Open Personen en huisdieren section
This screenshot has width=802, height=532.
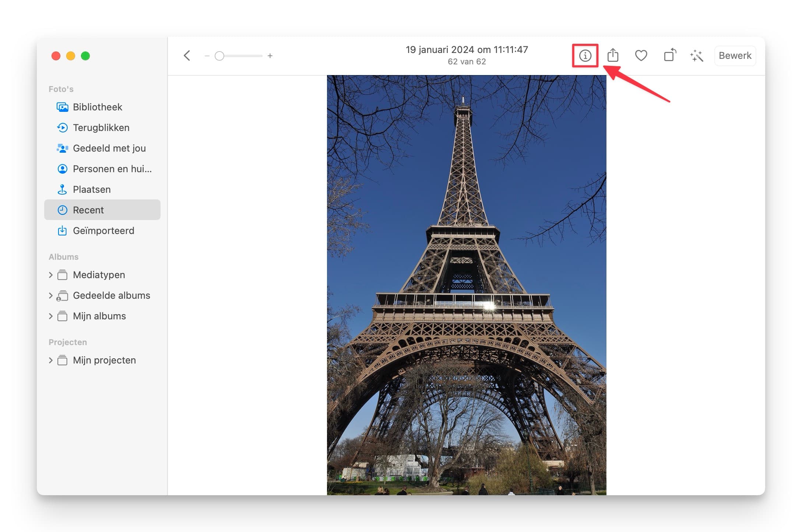pyautogui.click(x=102, y=169)
